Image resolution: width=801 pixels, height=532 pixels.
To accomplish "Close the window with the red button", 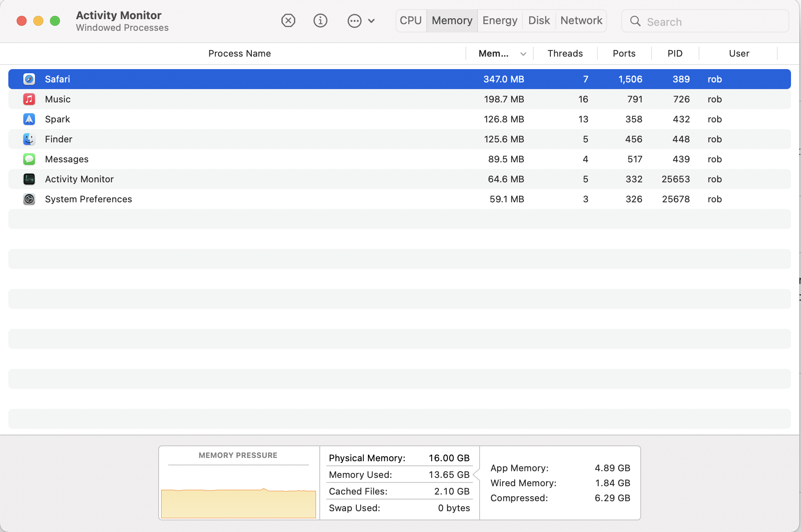I will click(22, 21).
